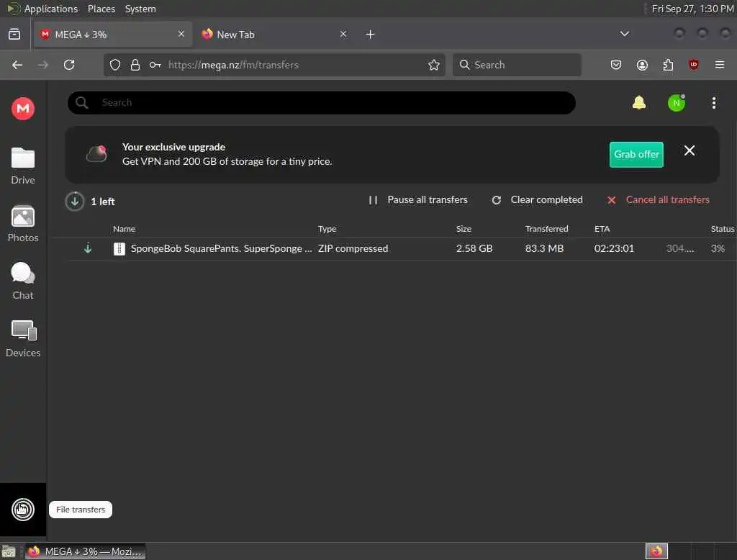Select the SpongeBob SquarePants file name

pyautogui.click(x=221, y=248)
